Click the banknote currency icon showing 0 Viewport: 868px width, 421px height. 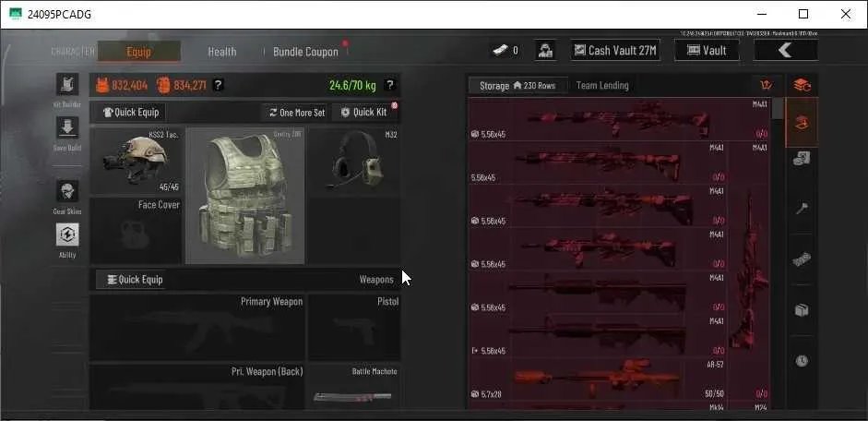tap(500, 51)
